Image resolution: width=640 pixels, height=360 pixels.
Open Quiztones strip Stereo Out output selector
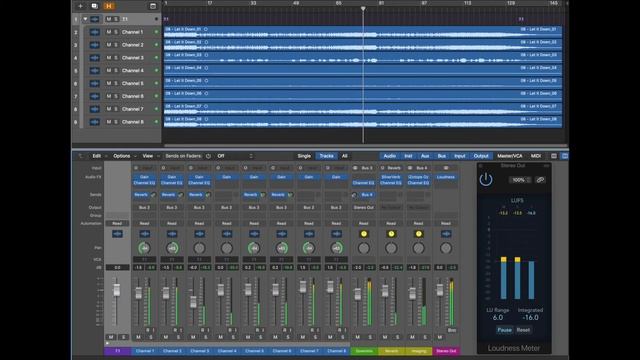click(364, 207)
